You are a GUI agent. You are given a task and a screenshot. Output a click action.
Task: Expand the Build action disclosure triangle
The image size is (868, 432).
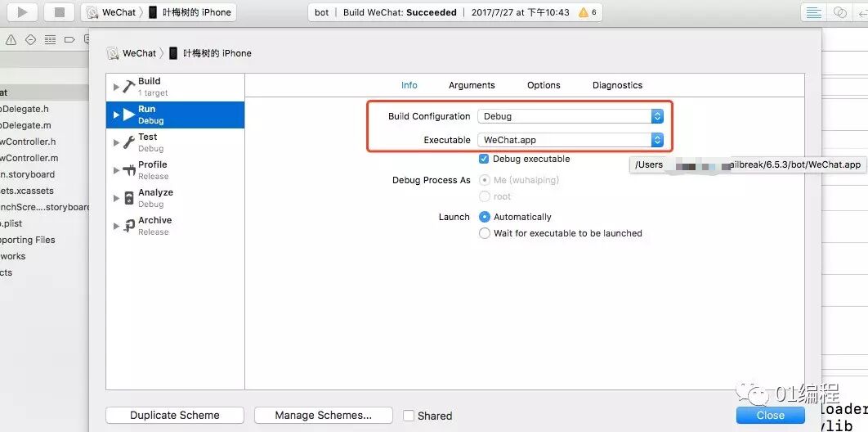(116, 87)
